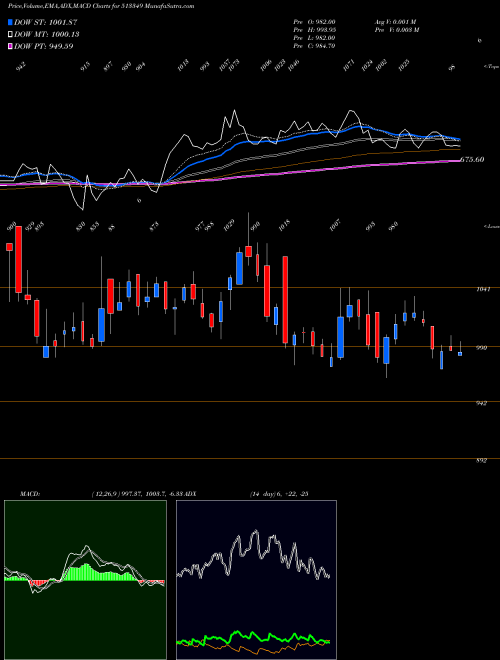Click the 942 price level label on right axis
500x660 pixels.
(x=482, y=403)
